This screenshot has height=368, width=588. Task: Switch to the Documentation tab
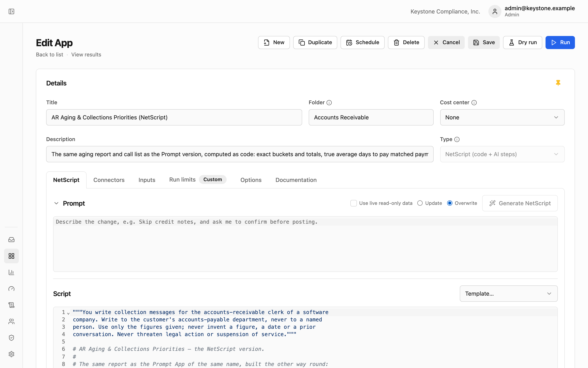pyautogui.click(x=296, y=180)
